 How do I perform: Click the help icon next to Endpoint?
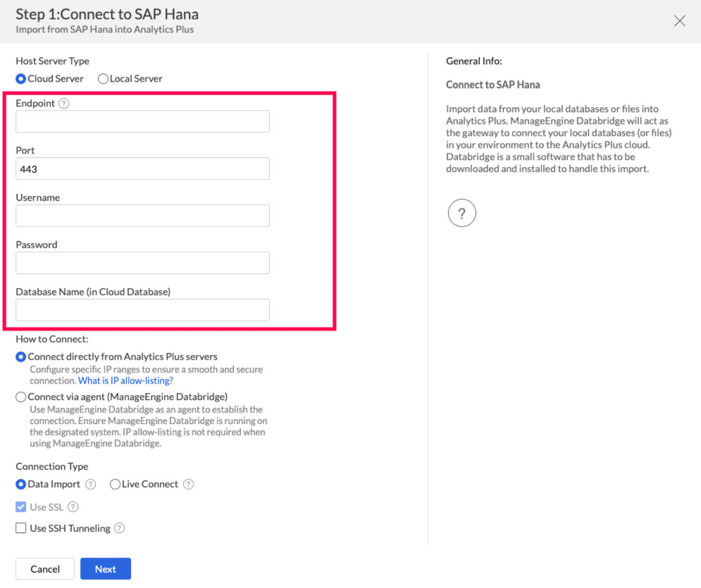(64, 103)
